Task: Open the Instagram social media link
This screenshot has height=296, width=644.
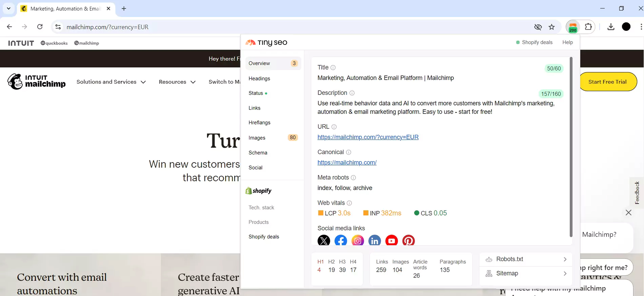Action: [357, 240]
